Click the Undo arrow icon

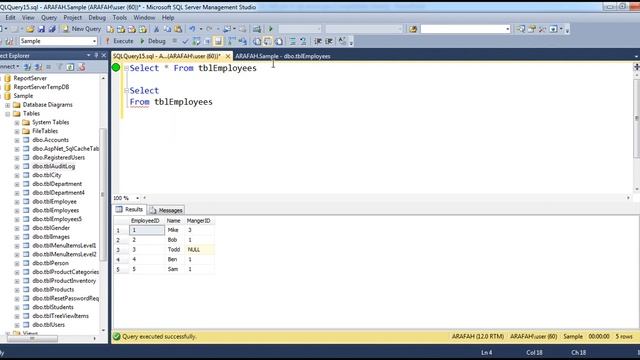pos(192,29)
